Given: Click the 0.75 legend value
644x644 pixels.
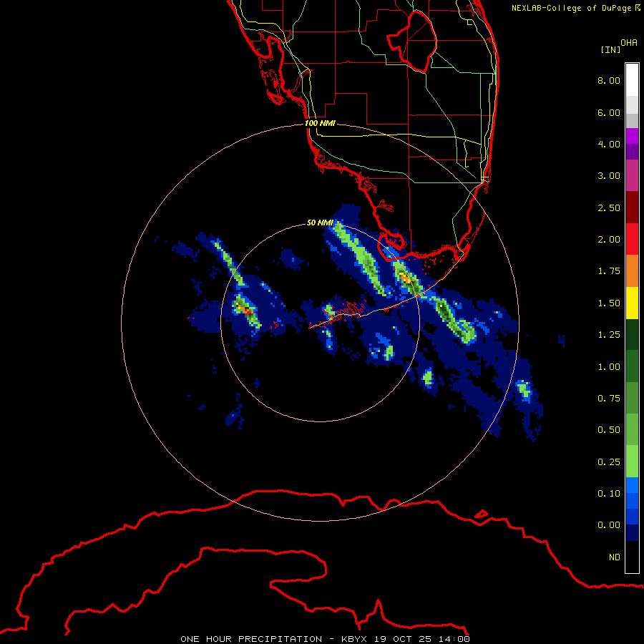Looking at the screenshot, I should 609,399.
